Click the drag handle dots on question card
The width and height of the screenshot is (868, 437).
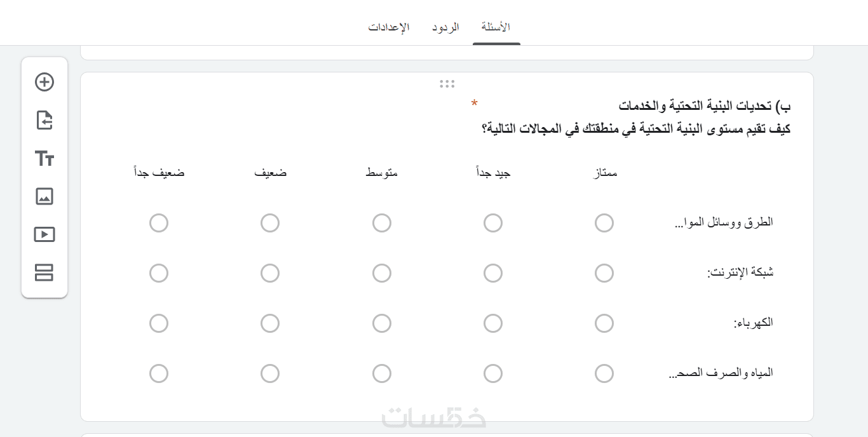coord(447,84)
